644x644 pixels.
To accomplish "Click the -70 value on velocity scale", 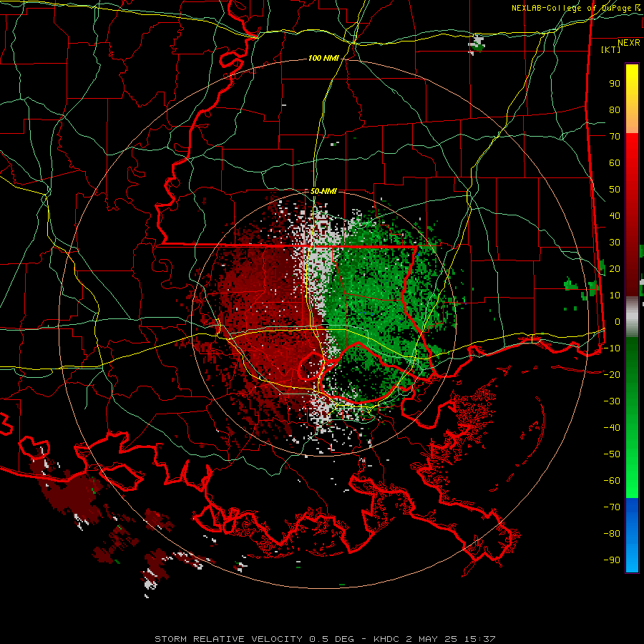I will coord(612,507).
